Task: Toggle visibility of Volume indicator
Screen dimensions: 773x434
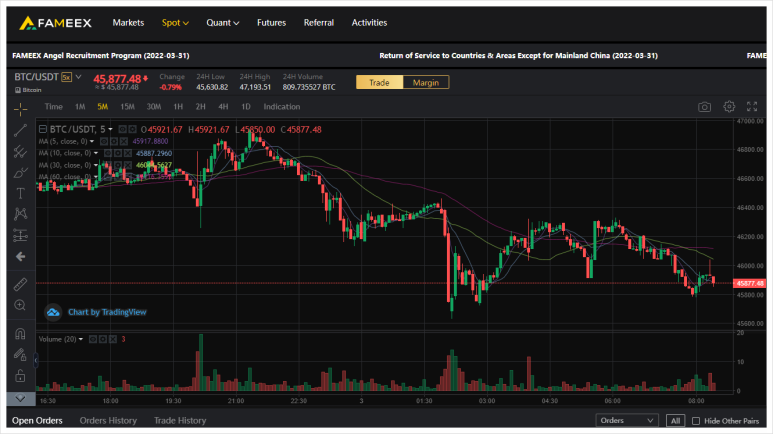Action: (x=93, y=339)
